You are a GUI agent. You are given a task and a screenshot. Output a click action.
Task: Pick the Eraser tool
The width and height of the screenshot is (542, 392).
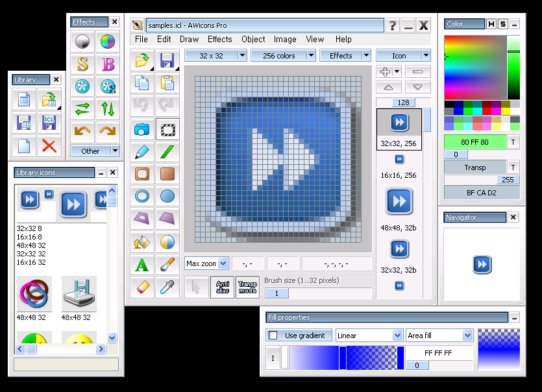tap(142, 287)
